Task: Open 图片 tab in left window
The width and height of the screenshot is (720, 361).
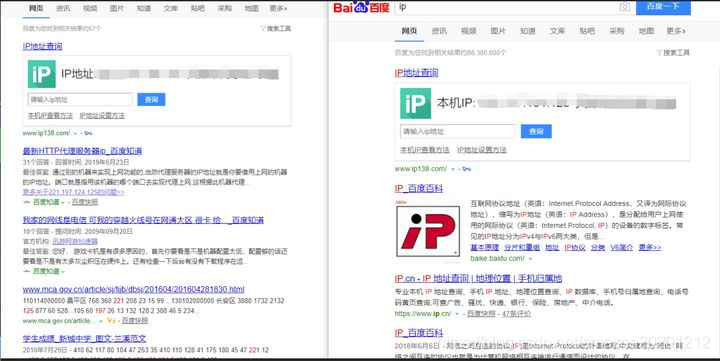Action: coord(117,8)
